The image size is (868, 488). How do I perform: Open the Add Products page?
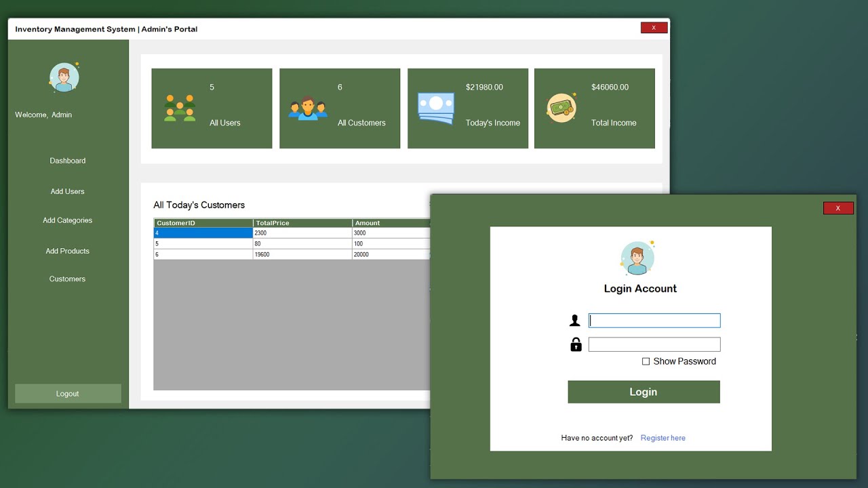click(68, 251)
